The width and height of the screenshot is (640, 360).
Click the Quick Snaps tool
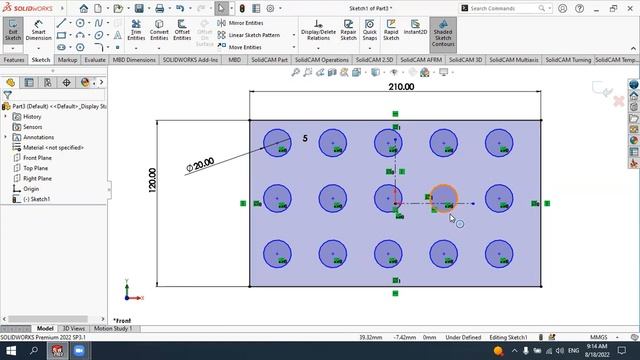point(369,30)
